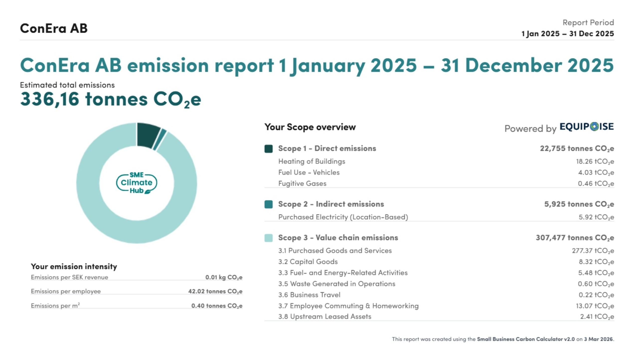This screenshot has width=638, height=364.
Task: Click the 336,16 tonnes CO2e total
Action: click(x=110, y=99)
